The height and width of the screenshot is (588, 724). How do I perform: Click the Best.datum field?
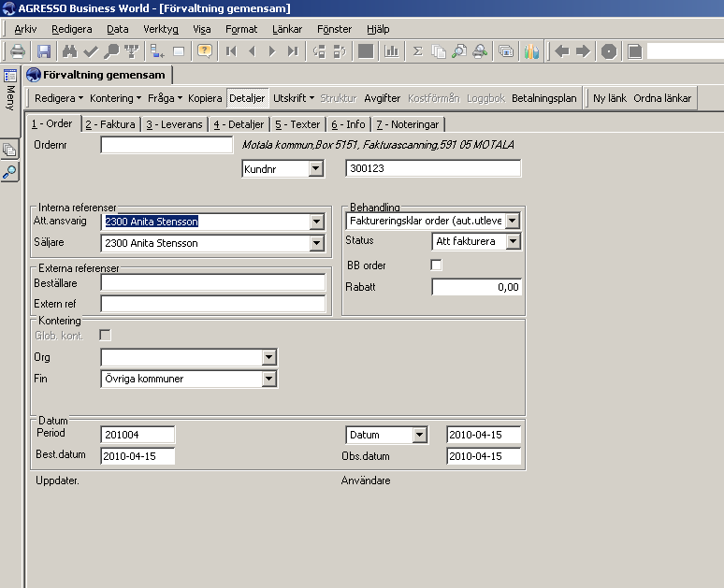138,456
